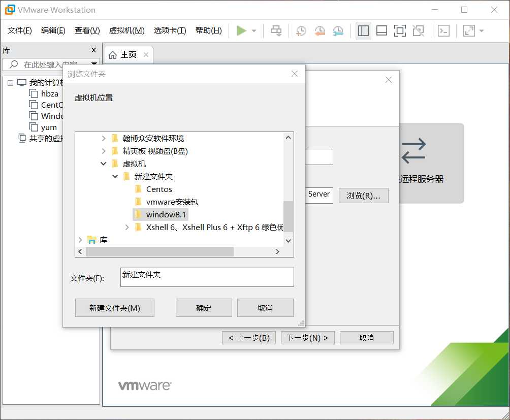
Task: Open the 虚拟机(M) menu
Action: tap(126, 30)
